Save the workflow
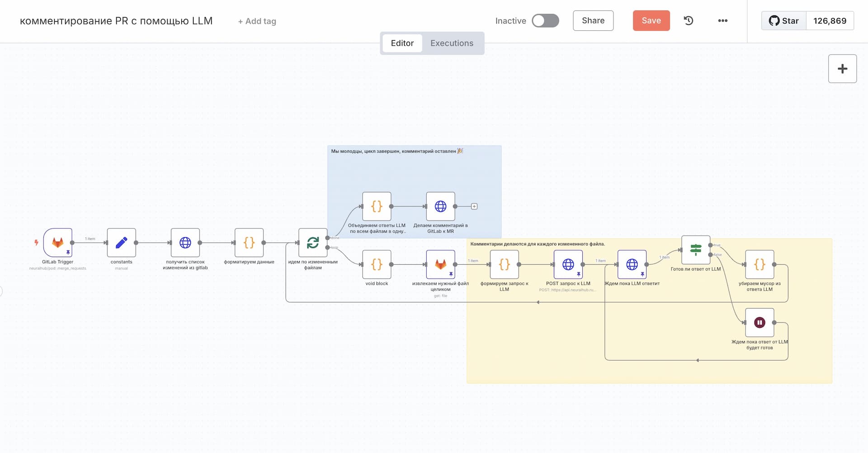Screen dimensions: 868x453 (651, 20)
